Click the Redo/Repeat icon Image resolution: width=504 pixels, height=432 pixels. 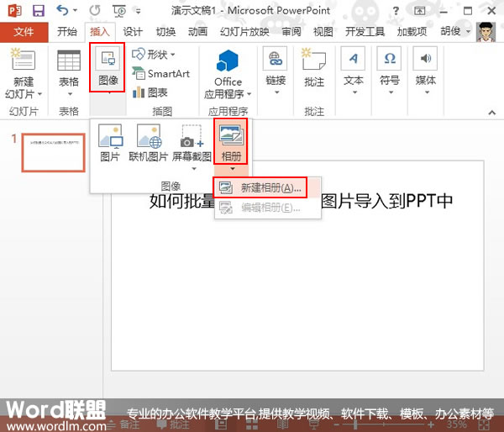(95, 11)
